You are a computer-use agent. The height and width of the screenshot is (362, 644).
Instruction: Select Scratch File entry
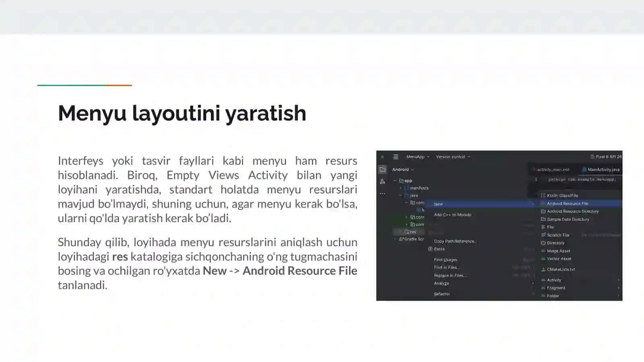pos(558,235)
